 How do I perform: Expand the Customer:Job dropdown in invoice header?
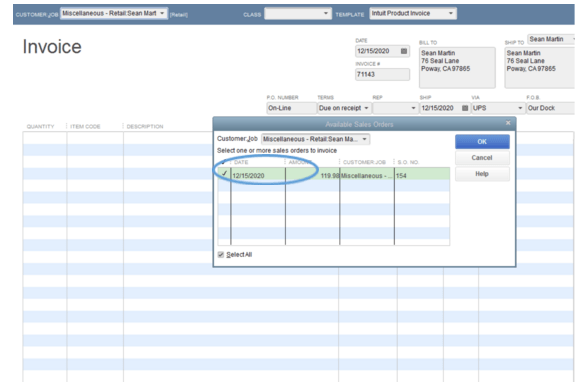[162, 13]
